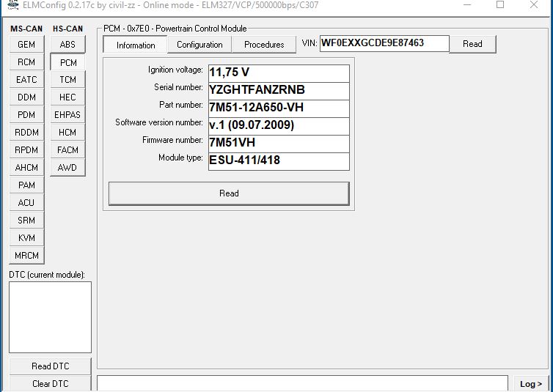
Task: Click the VIN input field
Action: [x=383, y=43]
